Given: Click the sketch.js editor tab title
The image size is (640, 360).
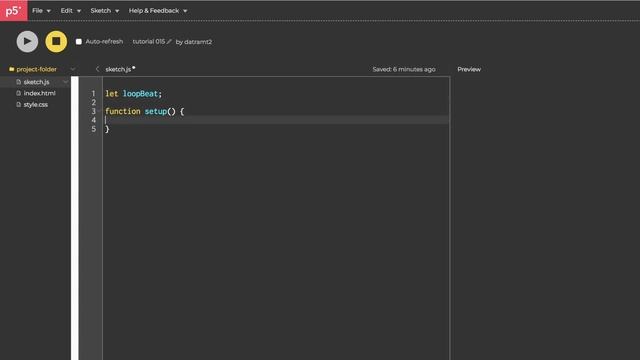Looking at the screenshot, I should coord(118,69).
